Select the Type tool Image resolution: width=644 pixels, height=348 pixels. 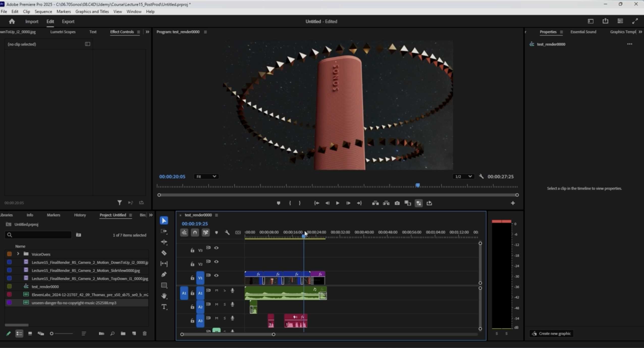(x=164, y=307)
